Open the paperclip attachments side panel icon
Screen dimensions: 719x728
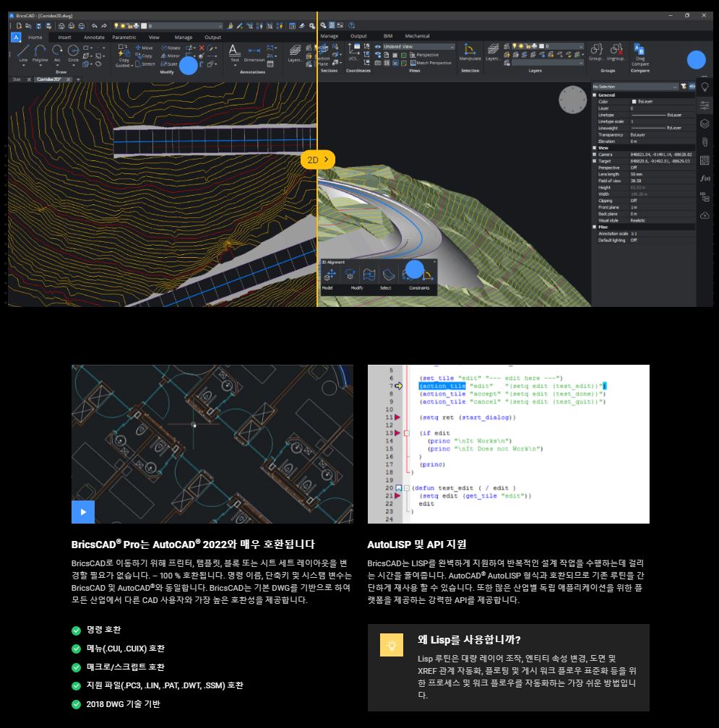(705, 142)
